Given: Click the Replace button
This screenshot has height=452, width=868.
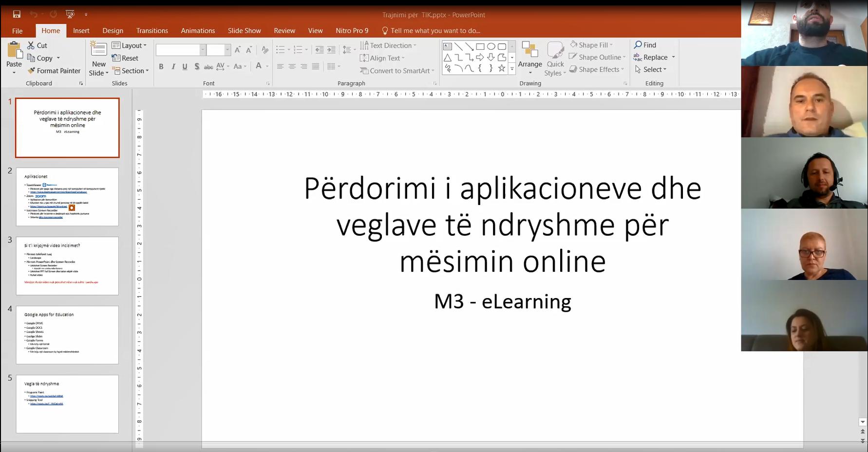Looking at the screenshot, I should 655,57.
